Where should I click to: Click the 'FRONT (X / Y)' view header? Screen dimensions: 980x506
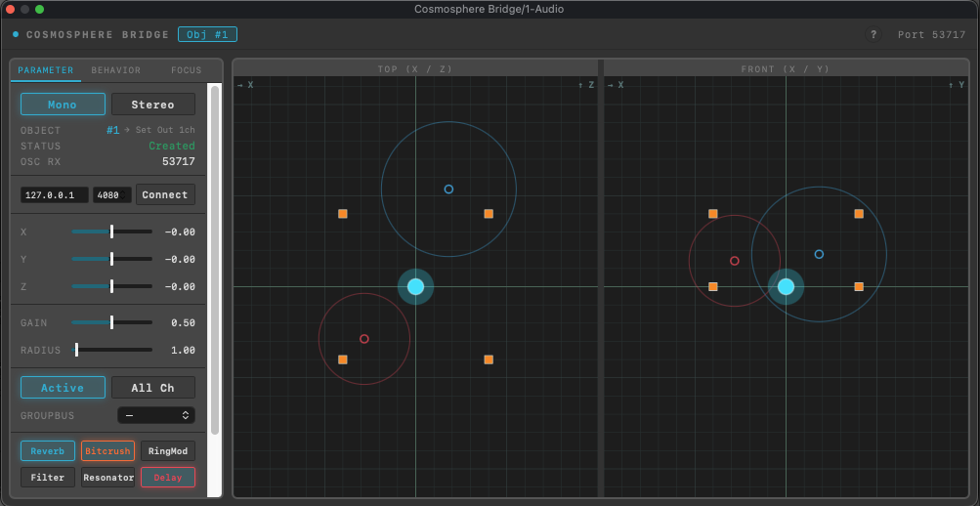[785, 69]
